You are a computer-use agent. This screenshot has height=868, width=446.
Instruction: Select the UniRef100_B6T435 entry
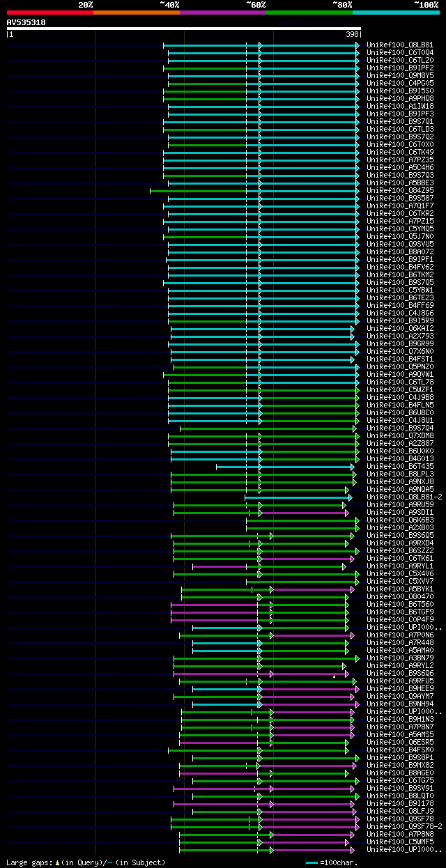coord(400,466)
